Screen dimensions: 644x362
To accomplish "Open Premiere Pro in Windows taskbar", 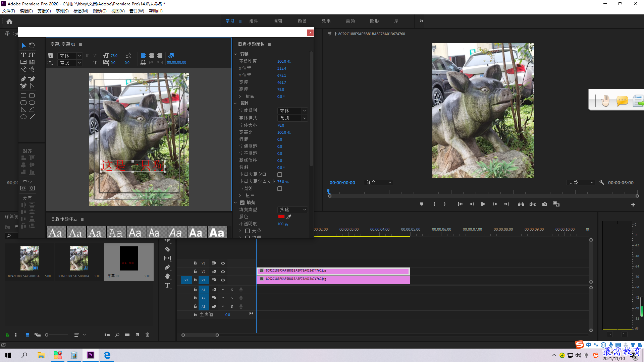I will click(91, 355).
